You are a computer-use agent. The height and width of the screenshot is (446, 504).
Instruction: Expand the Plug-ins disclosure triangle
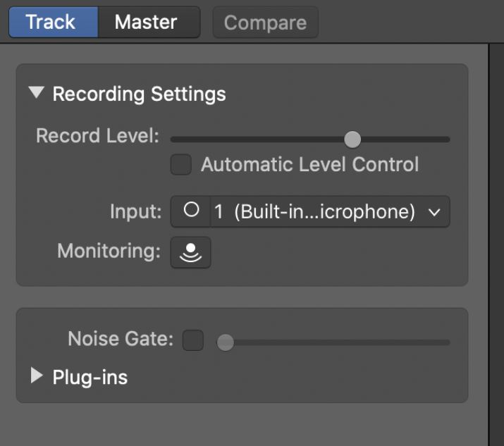(37, 376)
